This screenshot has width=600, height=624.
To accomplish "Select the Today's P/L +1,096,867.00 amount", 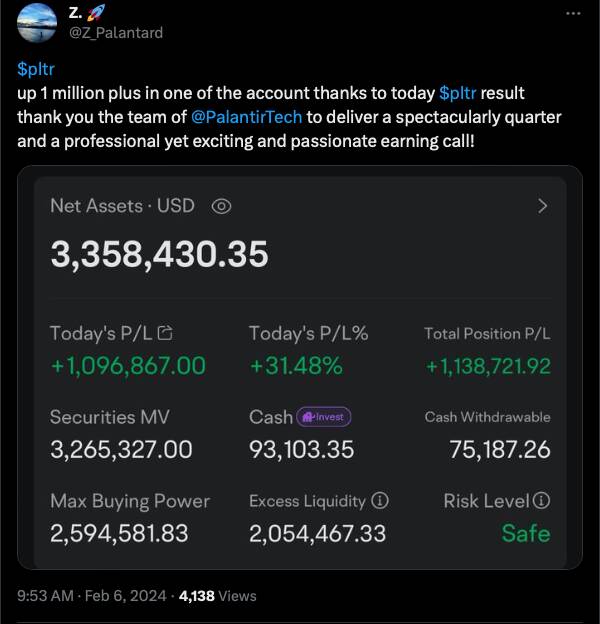I will coord(128,366).
